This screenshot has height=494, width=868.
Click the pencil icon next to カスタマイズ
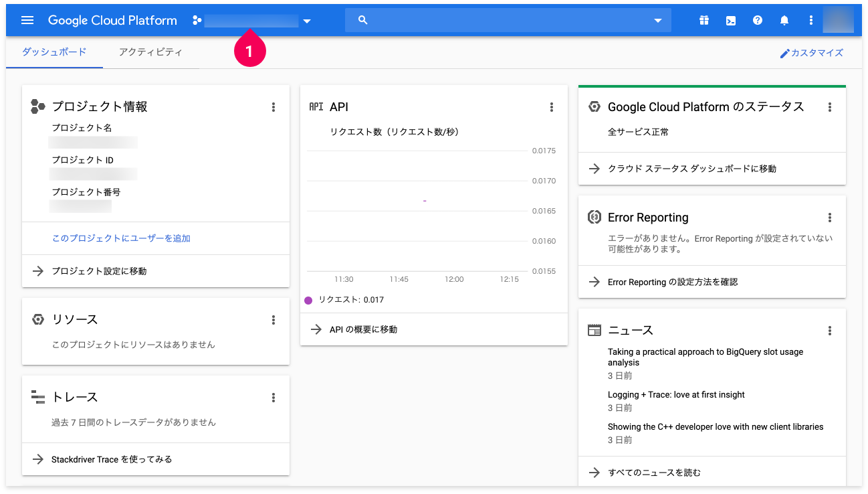coord(785,53)
